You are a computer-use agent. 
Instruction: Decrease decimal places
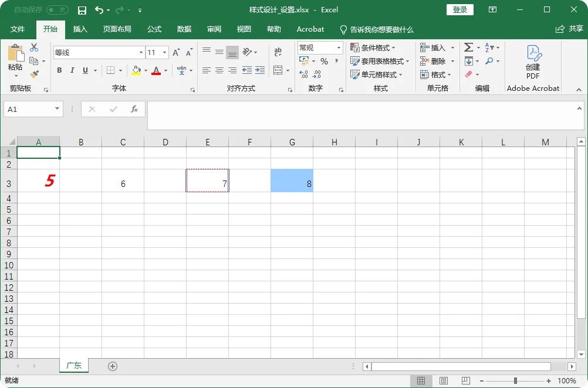click(x=317, y=74)
